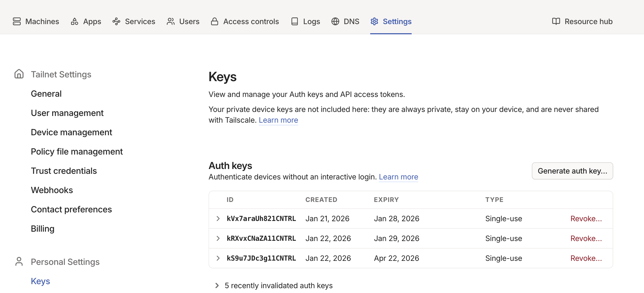Click the Resource hub book icon
The image size is (644, 293).
(556, 21)
